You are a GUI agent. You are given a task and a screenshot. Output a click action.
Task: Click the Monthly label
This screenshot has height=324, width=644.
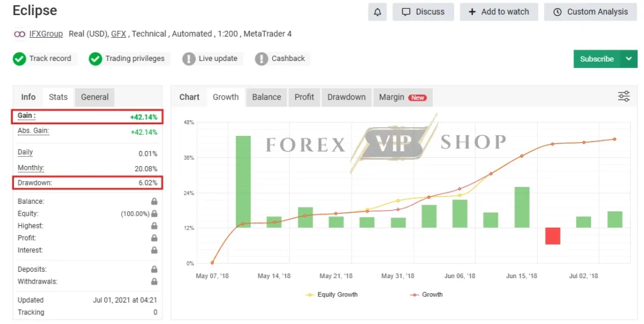(31, 168)
